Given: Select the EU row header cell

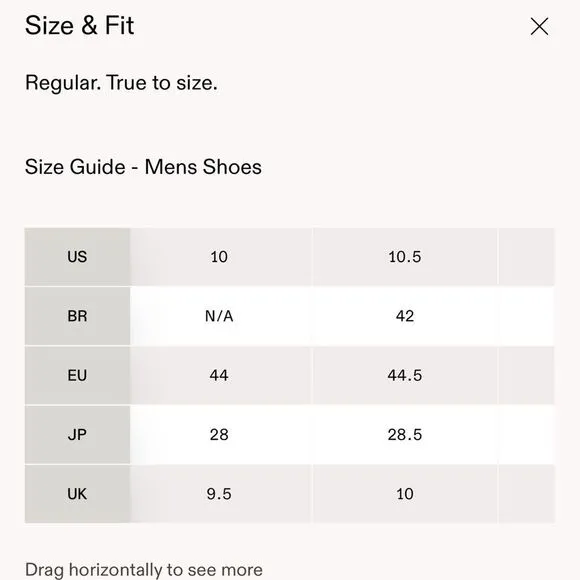Looking at the screenshot, I should pos(77,375).
